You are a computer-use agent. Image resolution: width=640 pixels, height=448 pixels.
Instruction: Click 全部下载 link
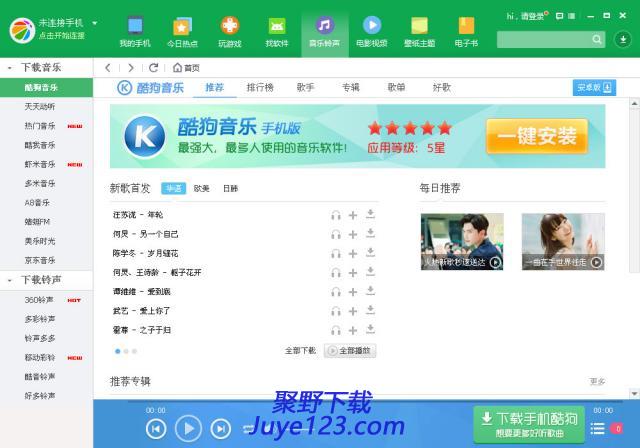(300, 350)
